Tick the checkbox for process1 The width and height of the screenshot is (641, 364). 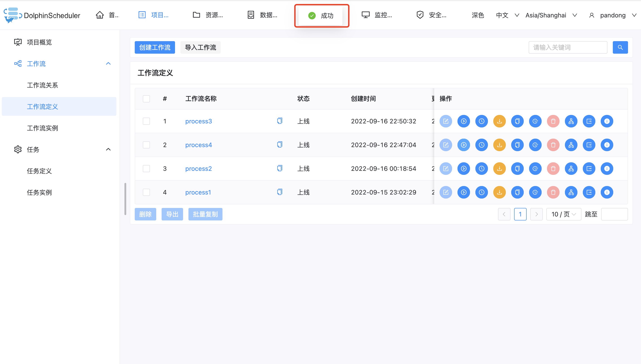click(146, 192)
